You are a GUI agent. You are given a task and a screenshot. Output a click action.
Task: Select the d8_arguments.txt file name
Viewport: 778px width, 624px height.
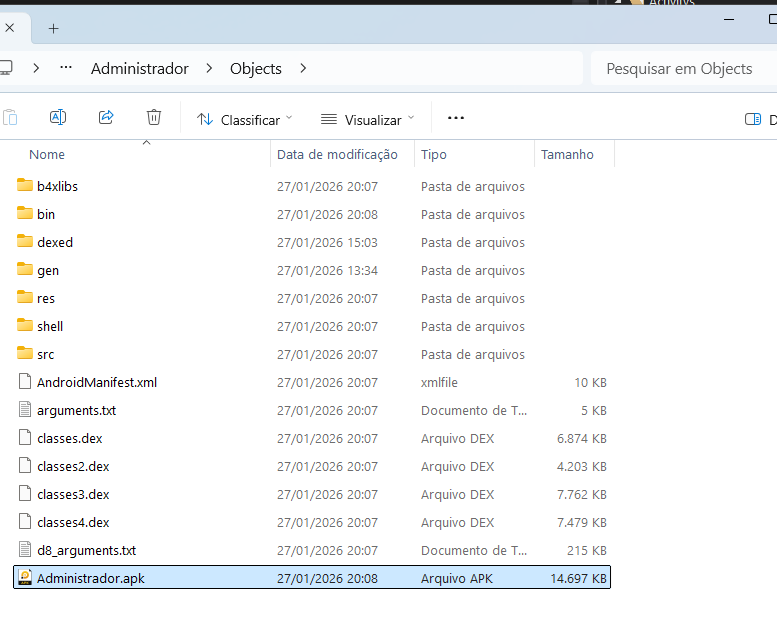point(86,551)
